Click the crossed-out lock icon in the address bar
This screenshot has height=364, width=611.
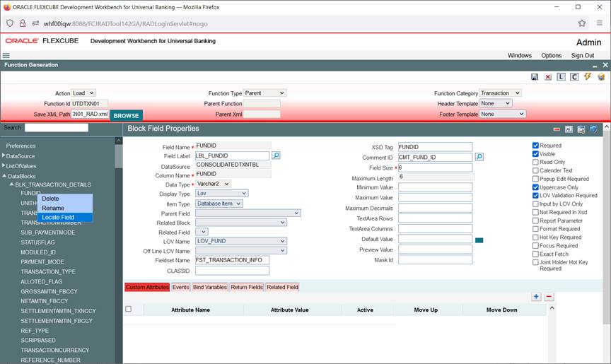pos(23,23)
